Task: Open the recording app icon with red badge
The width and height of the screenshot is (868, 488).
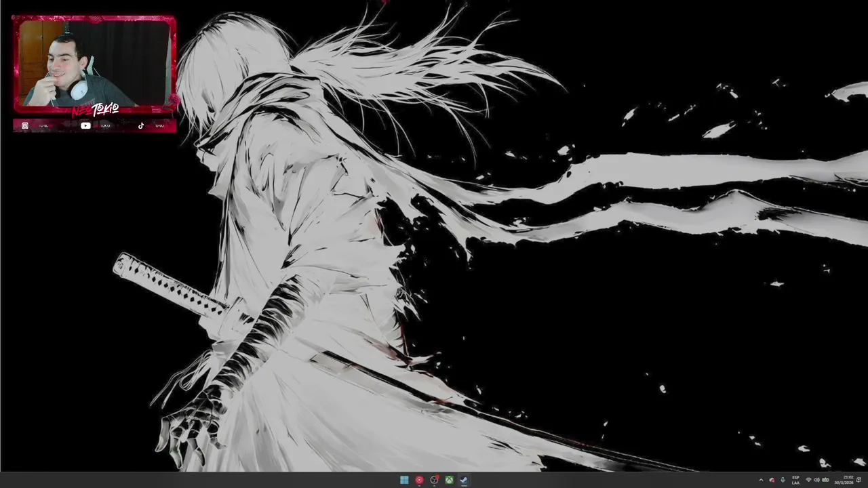Action: pos(434,480)
